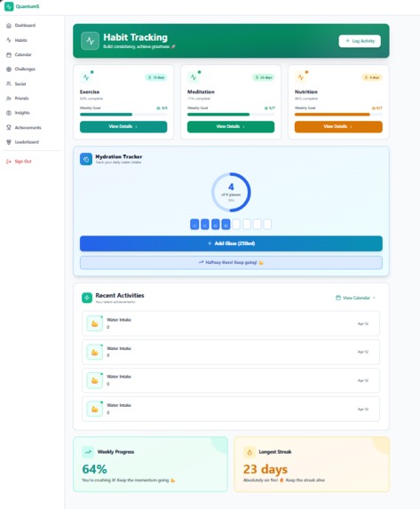
Task: Click the Exercise card activity icon
Action: 86,77
